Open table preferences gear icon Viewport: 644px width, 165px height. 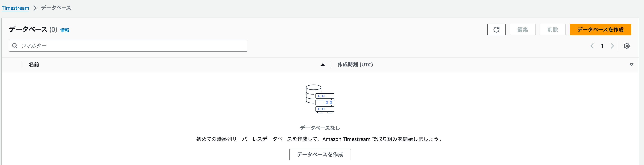pos(626,46)
